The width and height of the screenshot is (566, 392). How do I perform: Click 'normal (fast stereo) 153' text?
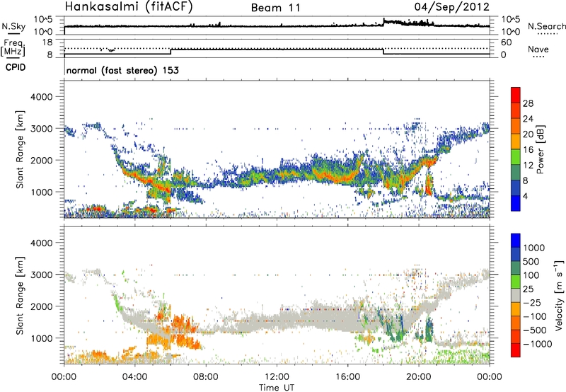(x=122, y=70)
